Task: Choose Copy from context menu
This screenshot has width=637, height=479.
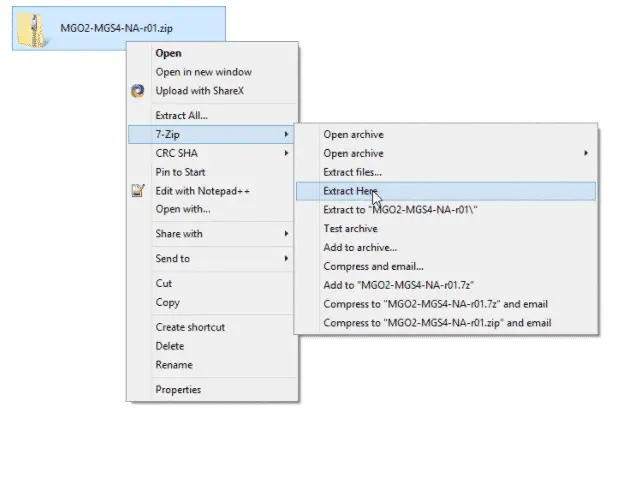Action: click(x=213, y=302)
